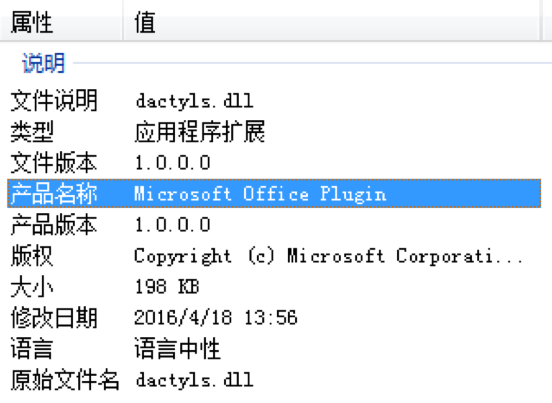The width and height of the screenshot is (552, 403).
Task: Collapse the 说明 group header
Action: click(x=44, y=63)
